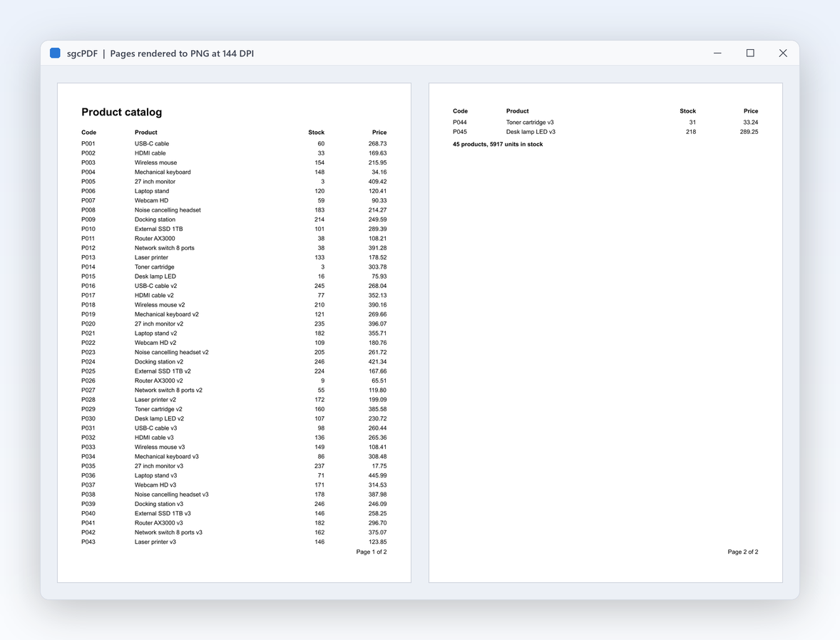
Task: Click 'Wireless mouse v2' in row P018
Action: (160, 305)
